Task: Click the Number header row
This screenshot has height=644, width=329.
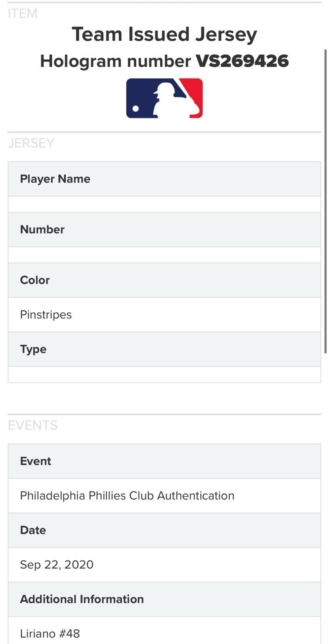Action: (164, 230)
